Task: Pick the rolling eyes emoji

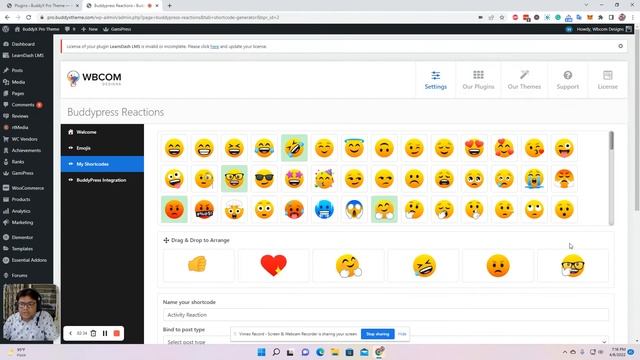Action: click(x=534, y=209)
